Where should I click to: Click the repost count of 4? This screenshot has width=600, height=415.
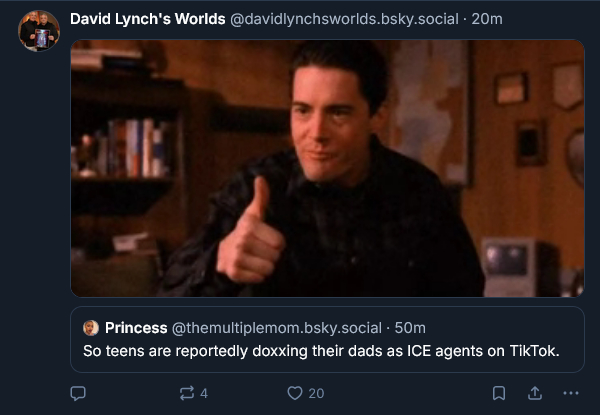(x=204, y=394)
